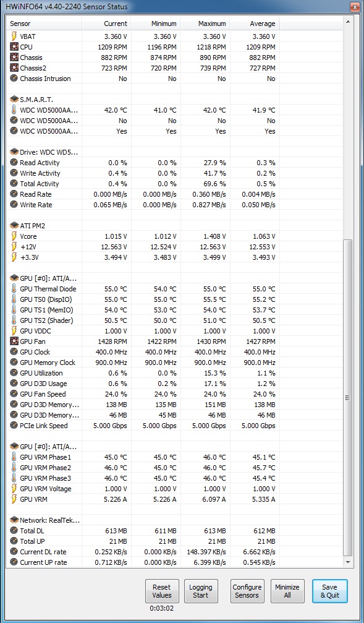Select the S.M.A.R.T. chip icon

coord(14,100)
